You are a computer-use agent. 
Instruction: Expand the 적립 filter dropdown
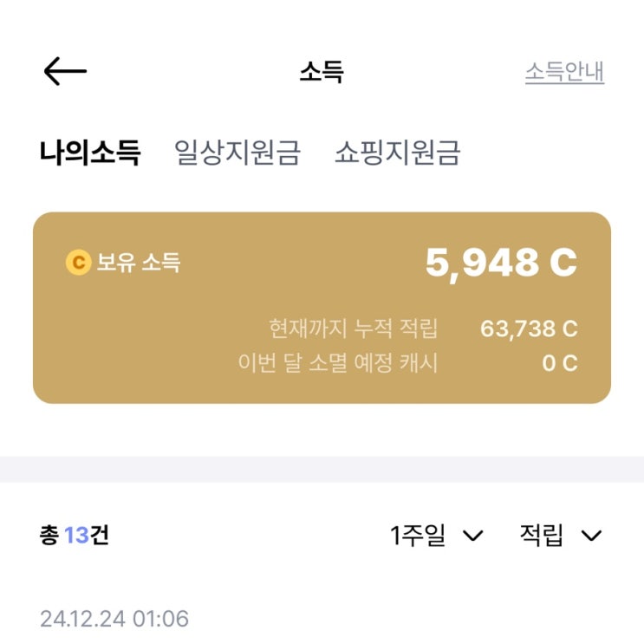pyautogui.click(x=561, y=535)
